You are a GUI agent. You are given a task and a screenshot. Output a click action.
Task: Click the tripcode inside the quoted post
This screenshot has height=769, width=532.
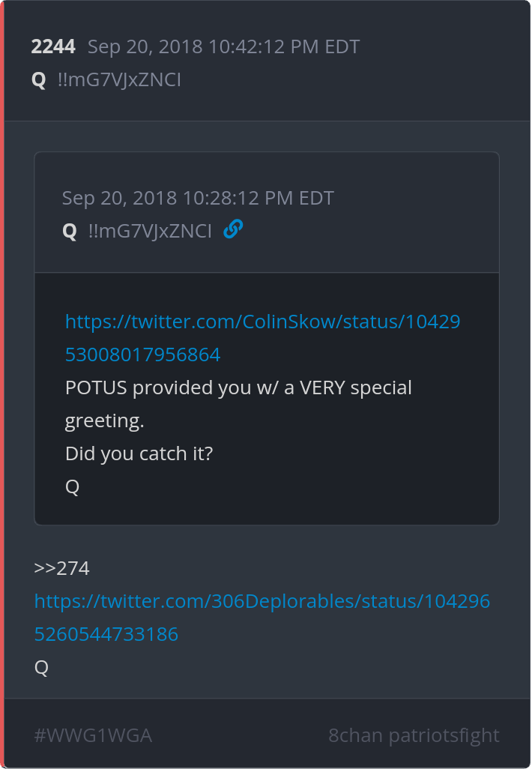pyautogui.click(x=150, y=231)
